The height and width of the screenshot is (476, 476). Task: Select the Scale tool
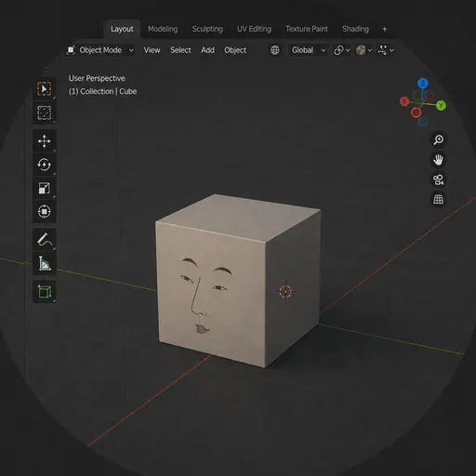pyautogui.click(x=45, y=188)
